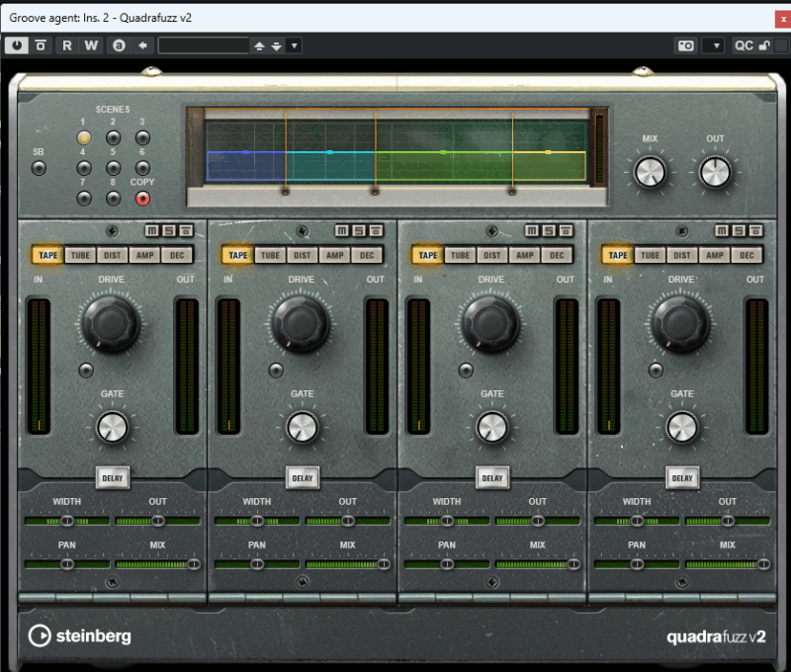791x672 pixels.
Task: Click band 1 WIDTH slider handle
Action: [x=67, y=521]
